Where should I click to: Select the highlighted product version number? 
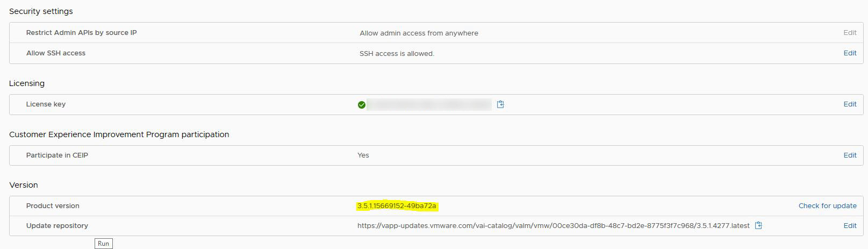tap(397, 206)
